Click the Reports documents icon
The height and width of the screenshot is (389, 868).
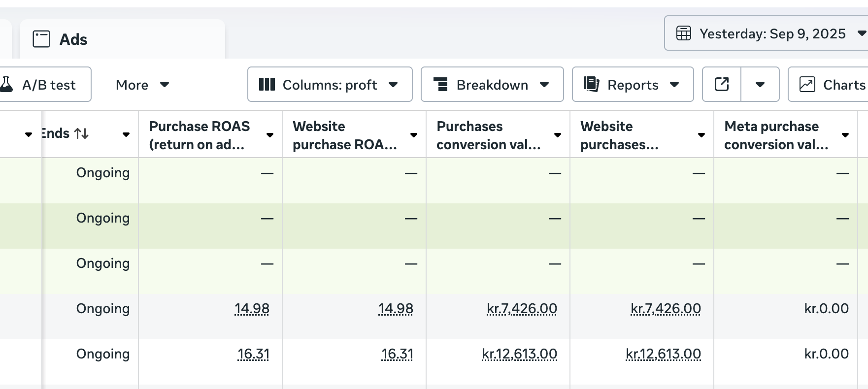click(591, 85)
